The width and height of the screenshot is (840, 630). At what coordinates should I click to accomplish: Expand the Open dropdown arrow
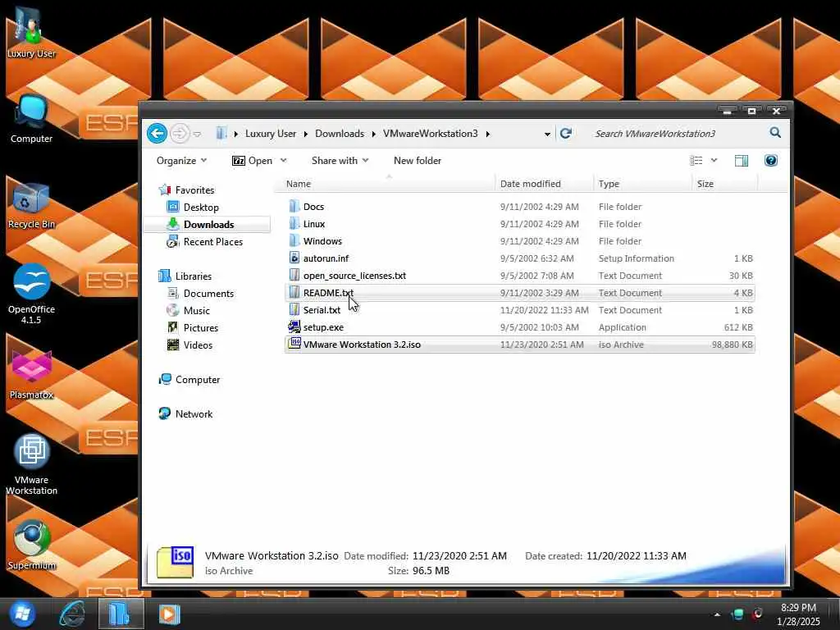pyautogui.click(x=283, y=161)
